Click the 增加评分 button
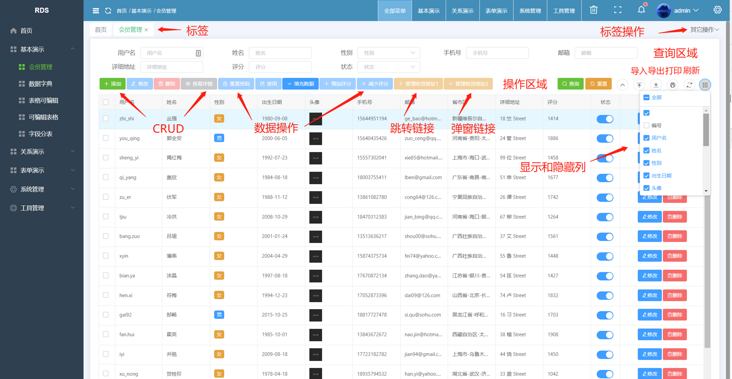The height and width of the screenshot is (379, 732). point(338,84)
